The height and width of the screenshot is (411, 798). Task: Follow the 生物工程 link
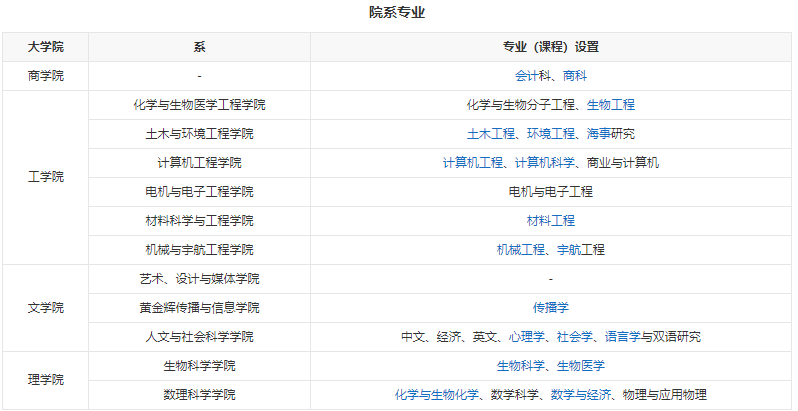tap(611, 105)
